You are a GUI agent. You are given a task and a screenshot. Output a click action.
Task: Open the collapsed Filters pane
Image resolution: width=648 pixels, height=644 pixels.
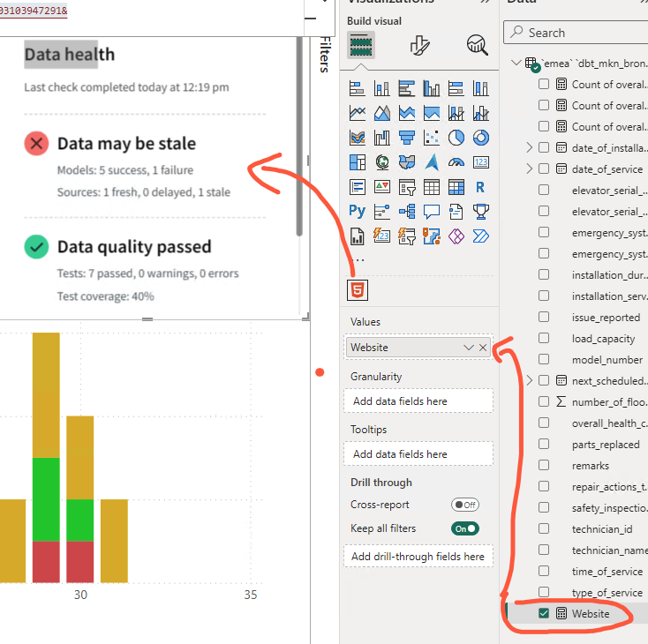pyautogui.click(x=324, y=53)
